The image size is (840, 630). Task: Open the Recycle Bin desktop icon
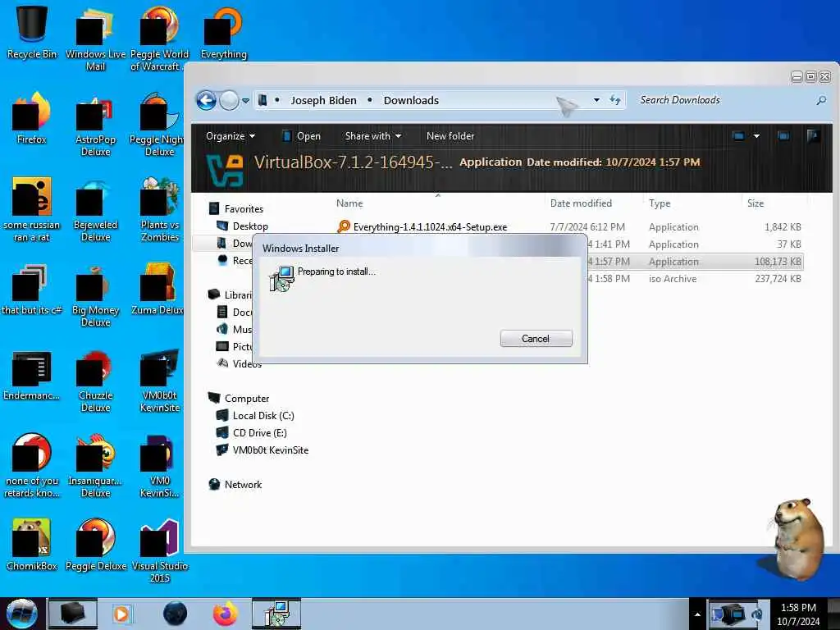(x=32, y=32)
